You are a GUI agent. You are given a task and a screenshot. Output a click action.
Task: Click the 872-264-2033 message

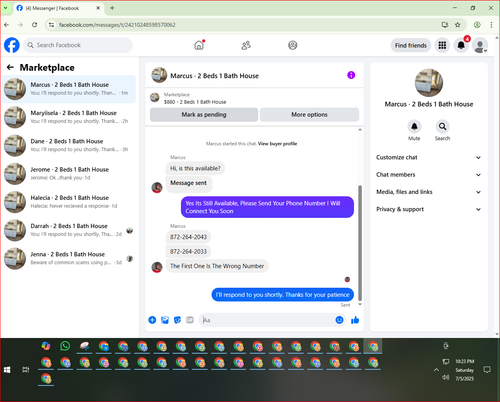coord(188,251)
